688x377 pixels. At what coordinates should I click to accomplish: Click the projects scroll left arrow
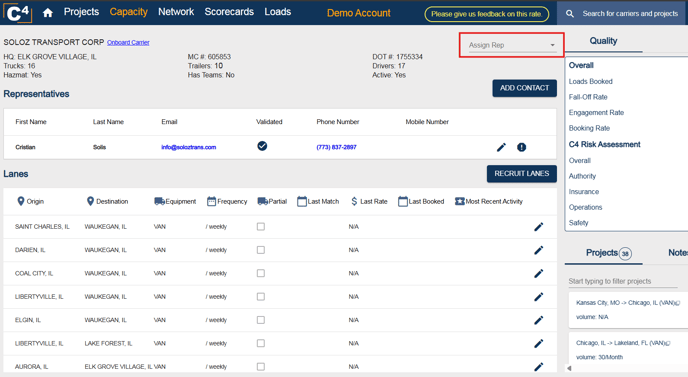pos(569,368)
